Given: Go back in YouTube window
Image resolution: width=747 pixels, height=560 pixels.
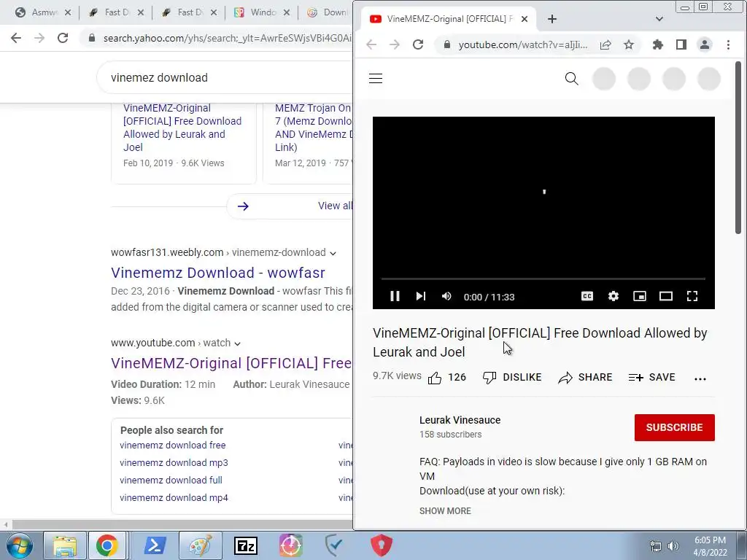Looking at the screenshot, I should click(371, 44).
